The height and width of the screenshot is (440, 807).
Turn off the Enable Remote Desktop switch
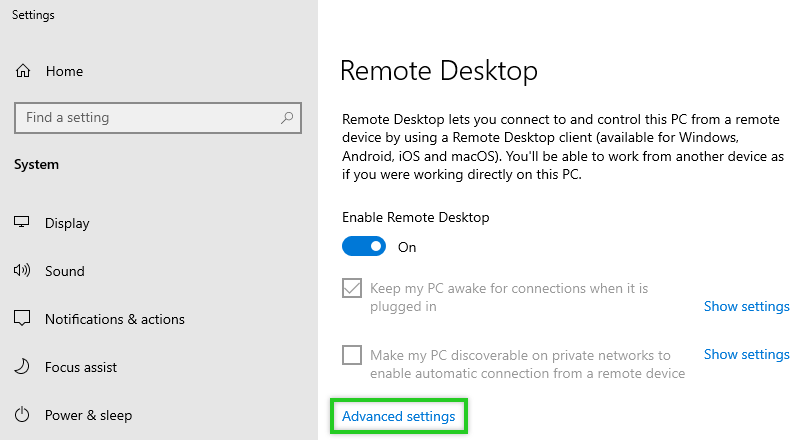coord(364,246)
